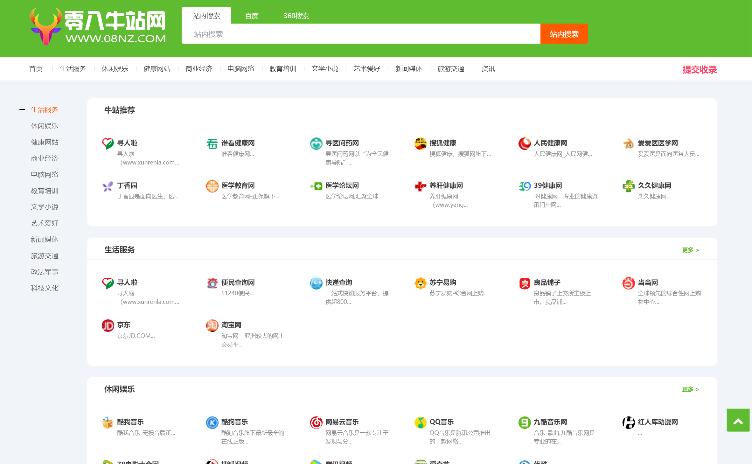Select 牛站推荐 in the left sidebar
This screenshot has width=752, height=464.
pos(44,110)
